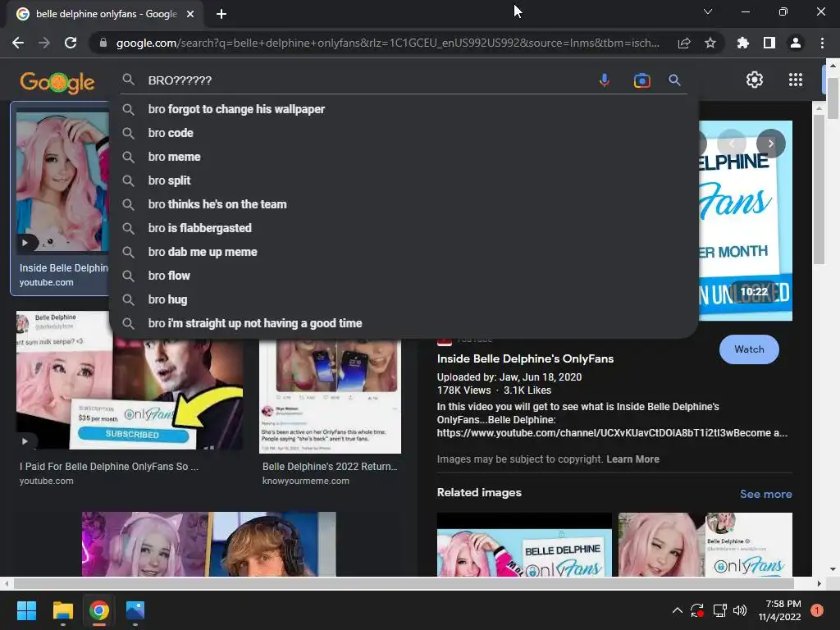Click the blue magnifier search button

click(x=674, y=80)
